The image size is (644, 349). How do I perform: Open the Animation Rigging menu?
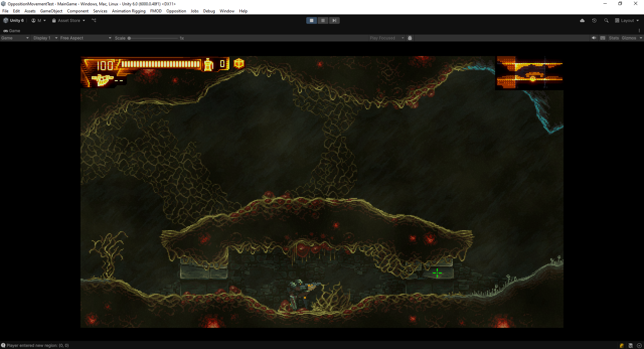click(129, 11)
